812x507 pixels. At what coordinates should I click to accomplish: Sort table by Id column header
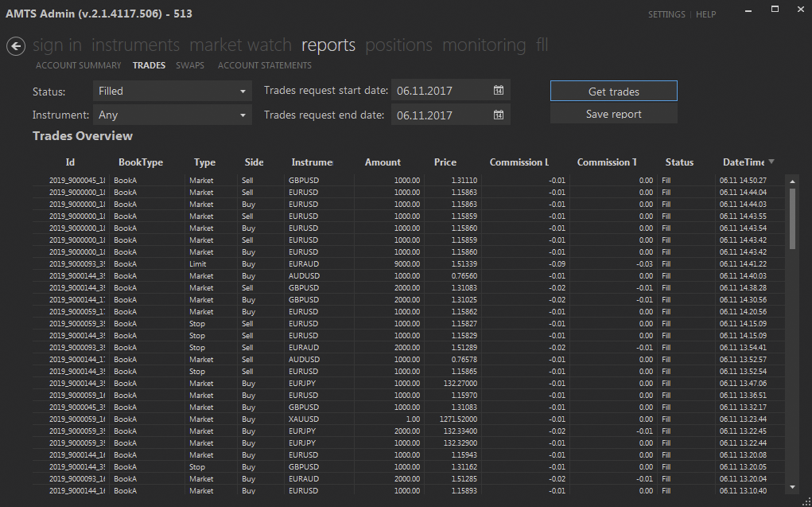click(x=70, y=162)
